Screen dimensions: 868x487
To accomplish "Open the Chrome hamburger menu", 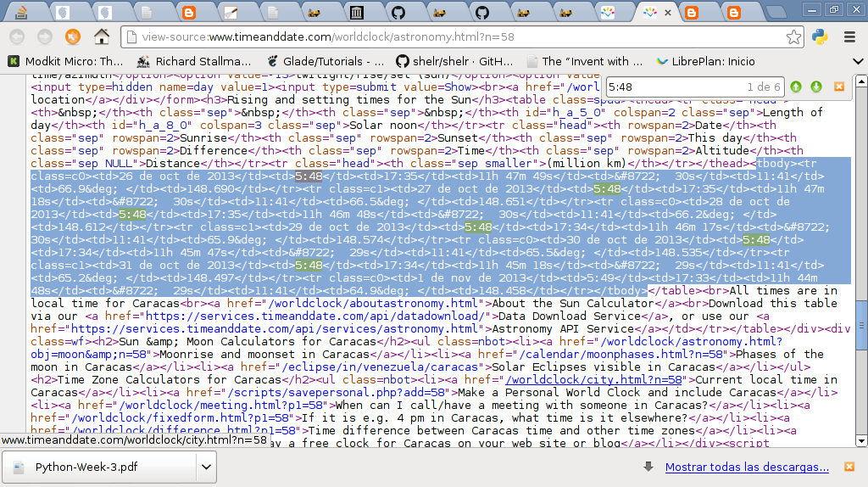I will click(x=849, y=37).
